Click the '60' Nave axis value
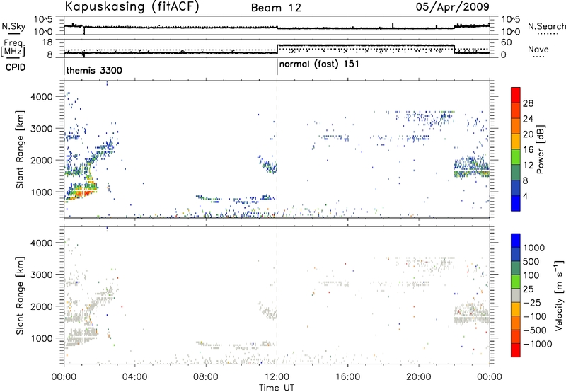The width and height of the screenshot is (566, 392). point(506,42)
